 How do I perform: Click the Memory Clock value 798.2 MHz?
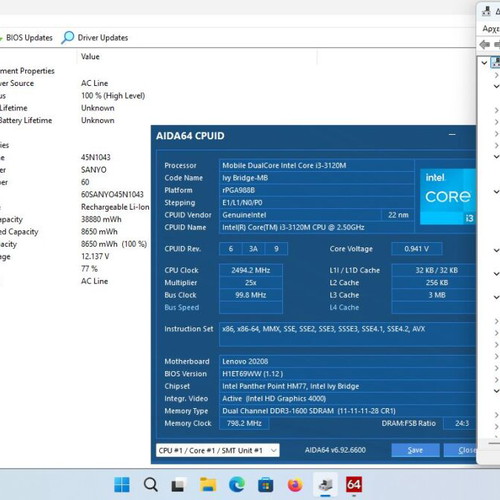click(244, 423)
